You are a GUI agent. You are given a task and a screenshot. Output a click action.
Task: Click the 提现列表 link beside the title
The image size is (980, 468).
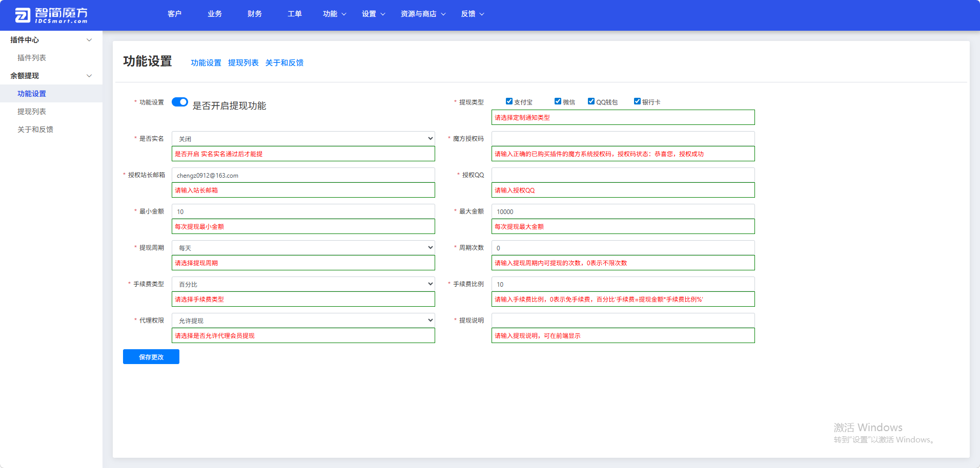[243, 62]
